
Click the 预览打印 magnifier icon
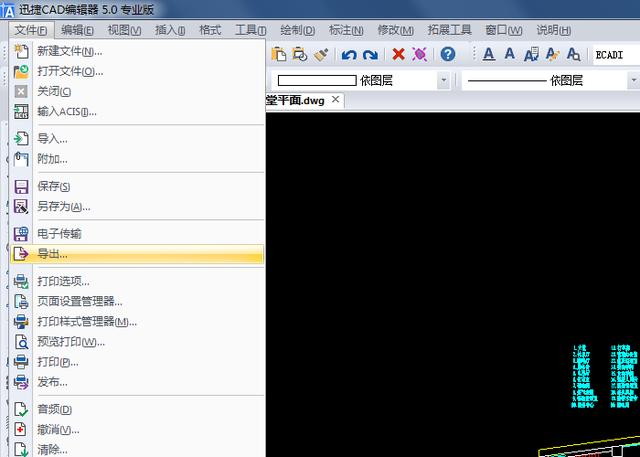(x=21, y=342)
